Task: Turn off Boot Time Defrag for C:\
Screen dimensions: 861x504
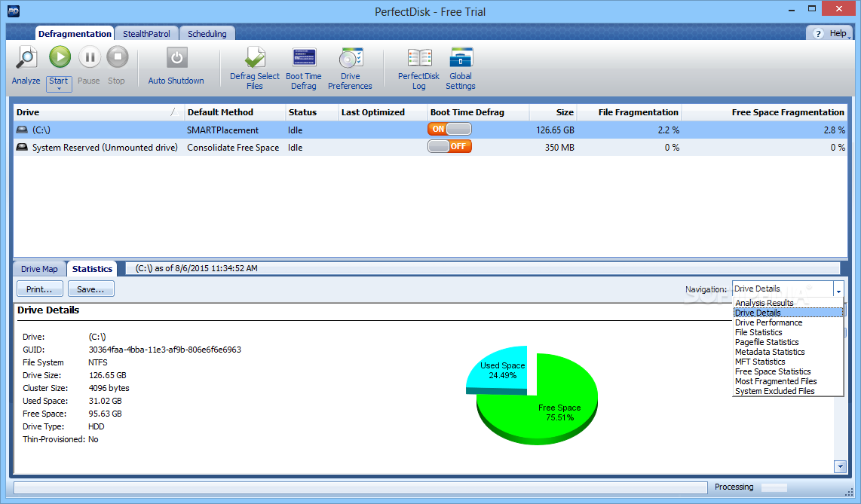Action: [x=449, y=130]
